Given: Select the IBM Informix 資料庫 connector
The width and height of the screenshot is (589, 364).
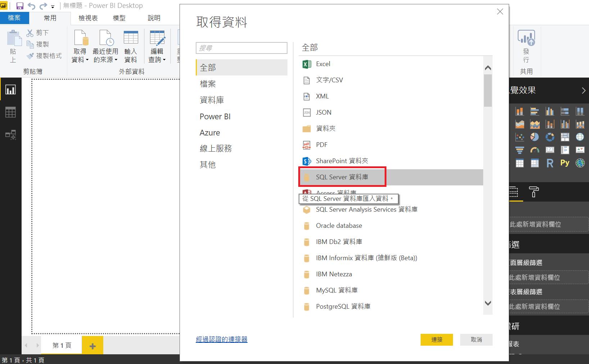Looking at the screenshot, I should coord(391,258).
